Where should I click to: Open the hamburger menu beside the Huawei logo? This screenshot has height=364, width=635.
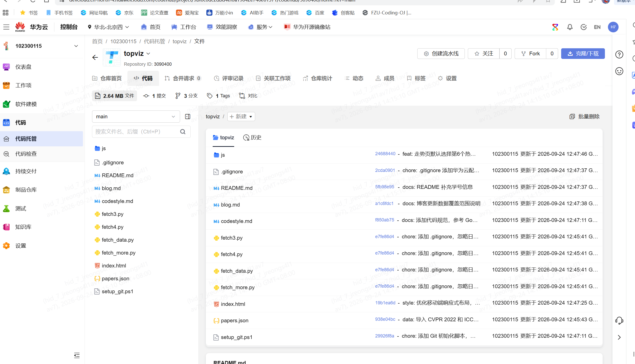[6, 27]
